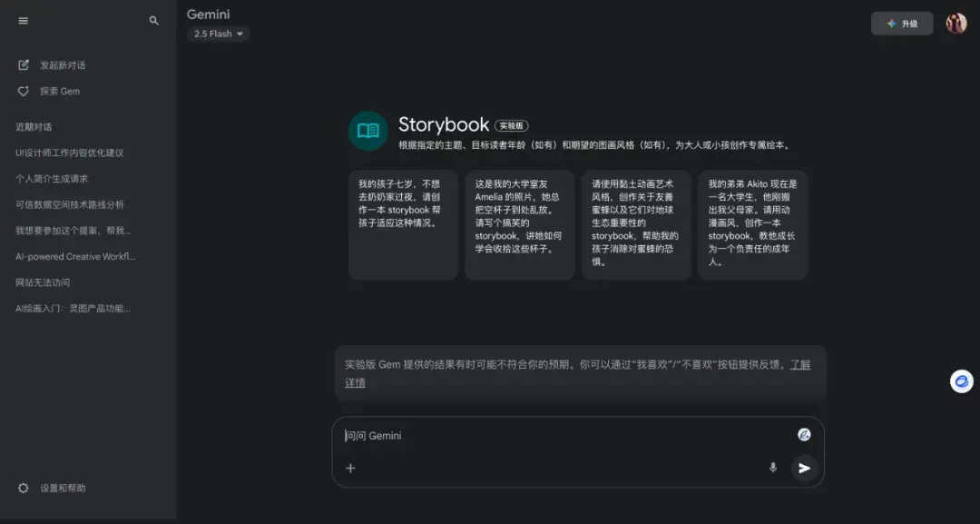The height and width of the screenshot is (524, 980).
Task: Click the floating blue assistant icon
Action: [961, 381]
